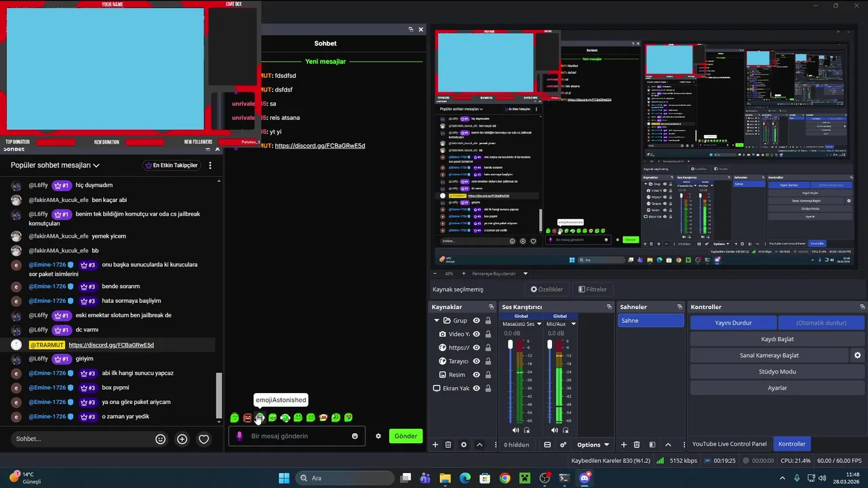Show hidden system tray icons

click(782, 478)
